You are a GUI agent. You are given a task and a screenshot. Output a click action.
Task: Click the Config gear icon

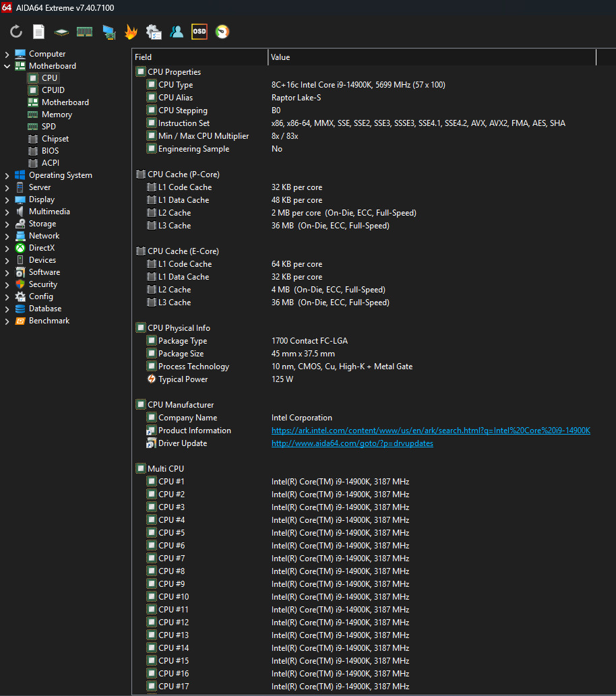pyautogui.click(x=20, y=296)
